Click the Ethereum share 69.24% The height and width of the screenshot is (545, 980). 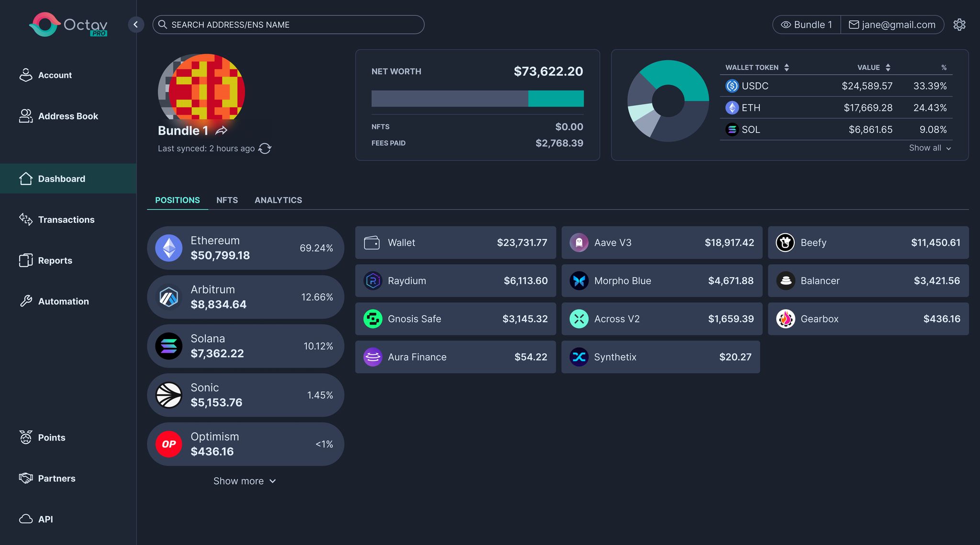(x=316, y=248)
